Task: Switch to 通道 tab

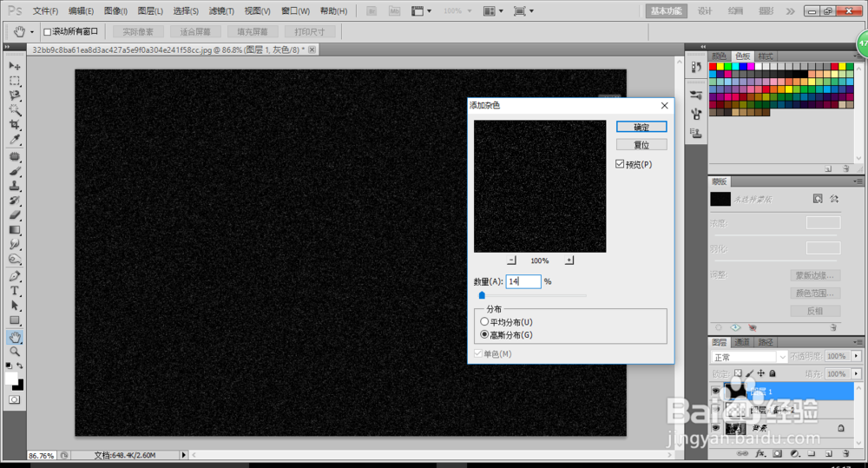Action: tap(742, 342)
